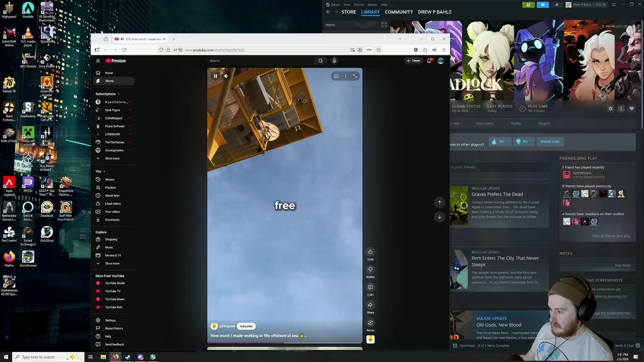Expand the short to fullscreen
Viewport: 644px width, 362px height.
(x=355, y=76)
